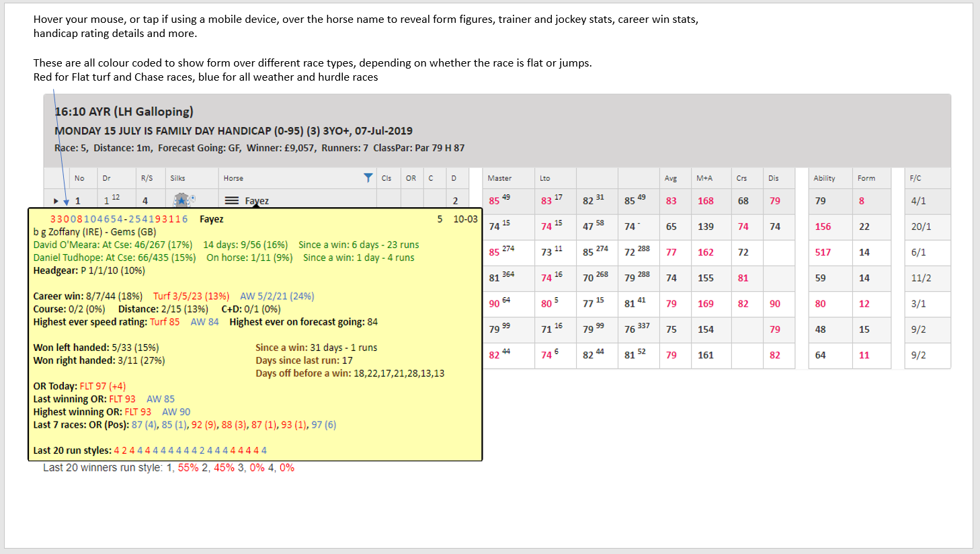Viewport: 980px width, 554px height.
Task: Click the Ability value 64
Action: pos(820,355)
